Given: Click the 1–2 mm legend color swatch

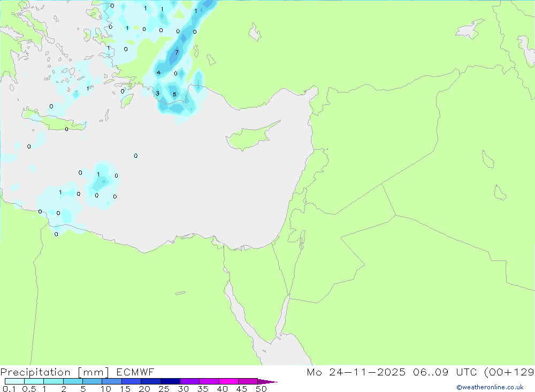Looking at the screenshot, I should [53, 381].
